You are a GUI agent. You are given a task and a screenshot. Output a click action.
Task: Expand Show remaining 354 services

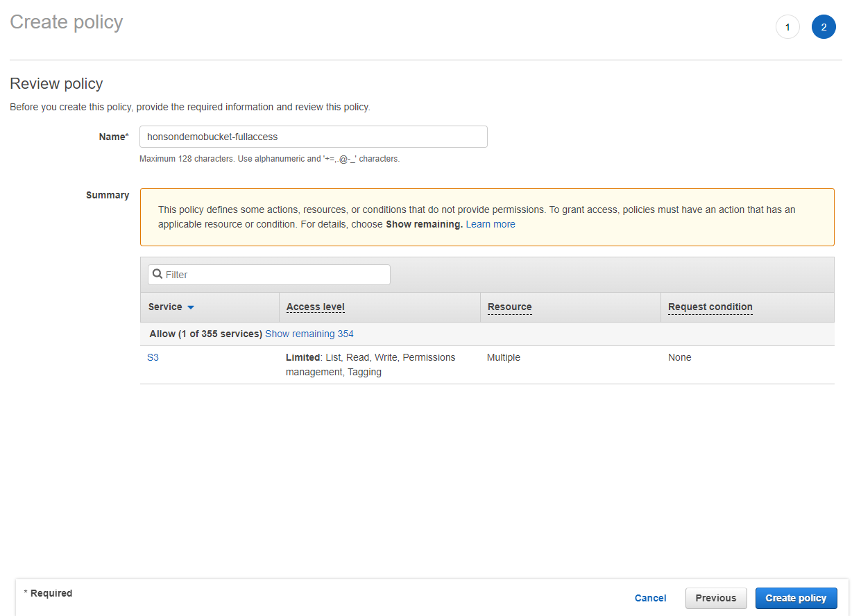309,334
